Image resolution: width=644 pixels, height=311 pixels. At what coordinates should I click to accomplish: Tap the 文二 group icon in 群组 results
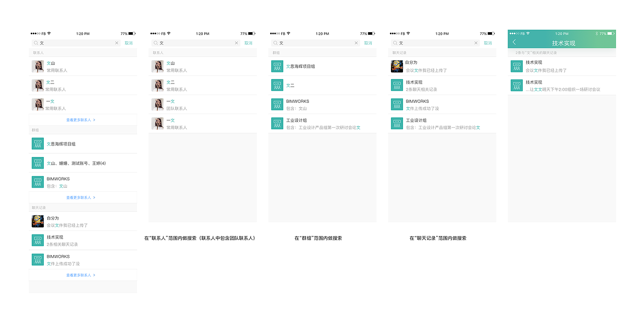click(x=277, y=85)
